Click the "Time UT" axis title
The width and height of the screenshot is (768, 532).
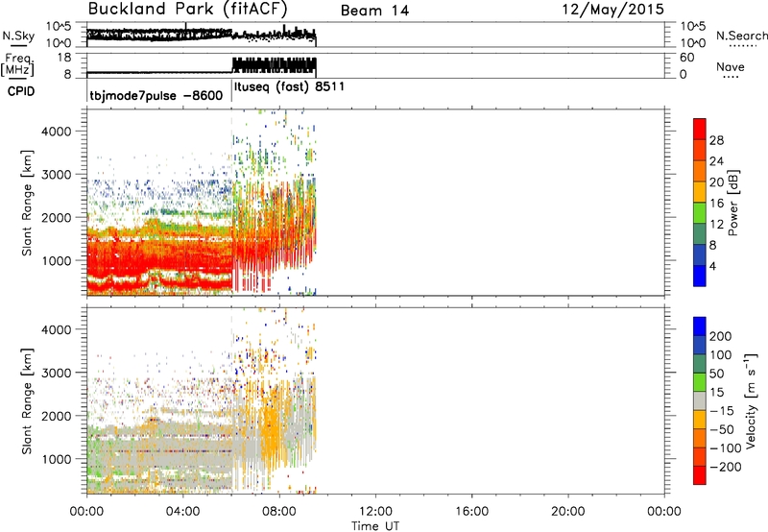point(375,526)
